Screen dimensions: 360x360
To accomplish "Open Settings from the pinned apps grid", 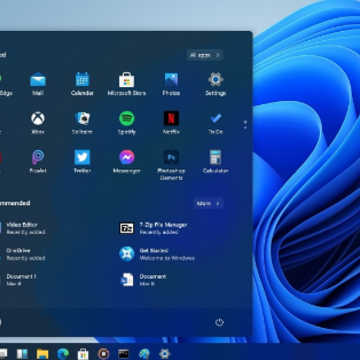I will (215, 84).
